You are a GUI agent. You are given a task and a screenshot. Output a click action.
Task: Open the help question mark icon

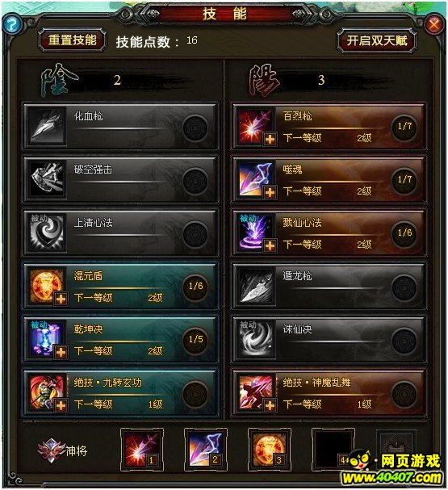(11, 23)
